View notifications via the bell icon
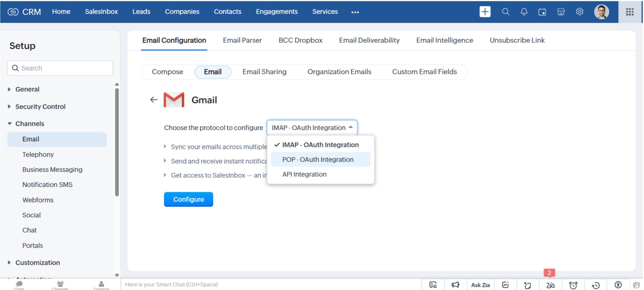This screenshot has height=290, width=644. point(524,12)
